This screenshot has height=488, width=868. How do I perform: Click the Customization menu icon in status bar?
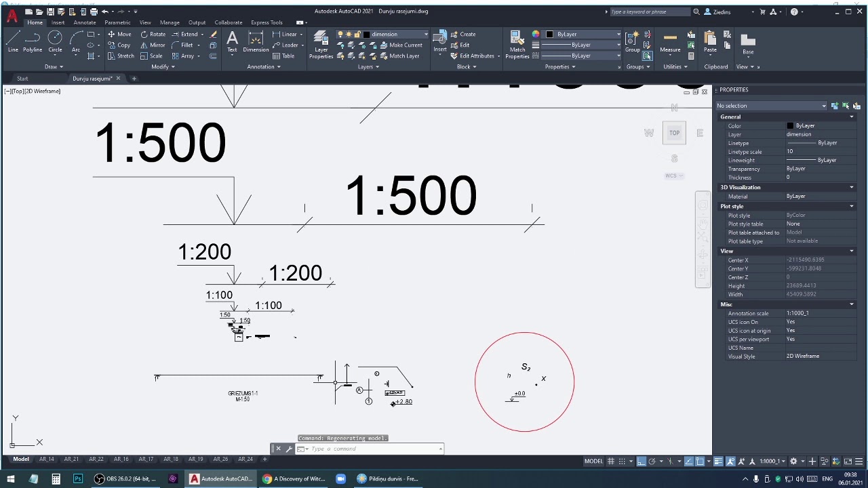coord(859,462)
